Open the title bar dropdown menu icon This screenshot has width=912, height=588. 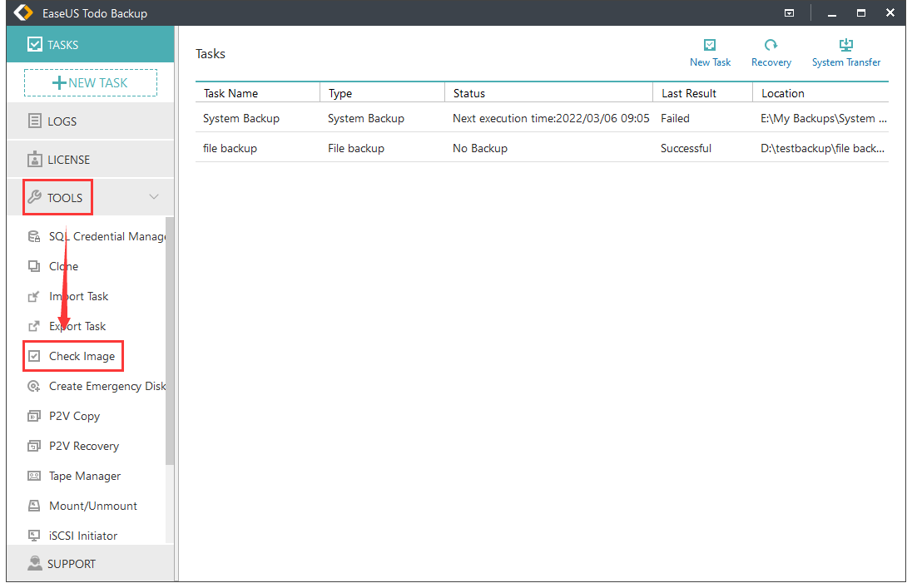coord(790,12)
